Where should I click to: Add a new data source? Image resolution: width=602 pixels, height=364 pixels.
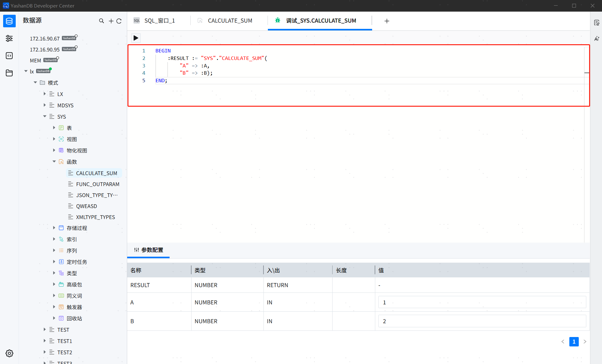click(x=111, y=21)
